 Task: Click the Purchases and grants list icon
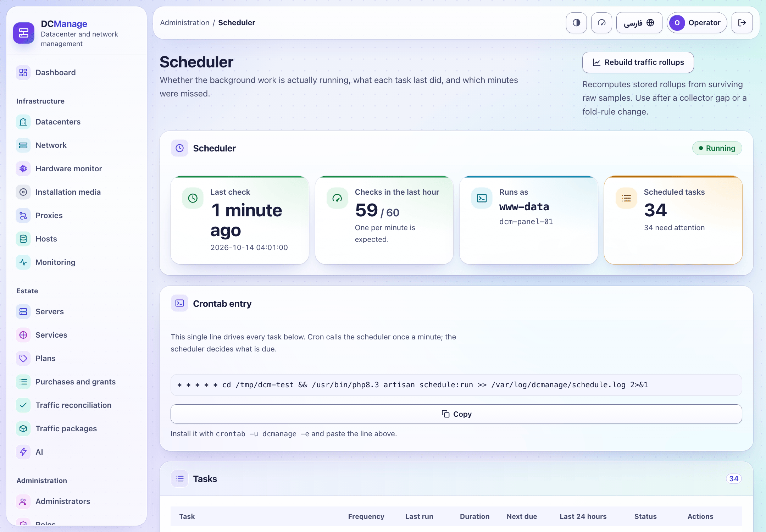(23, 382)
